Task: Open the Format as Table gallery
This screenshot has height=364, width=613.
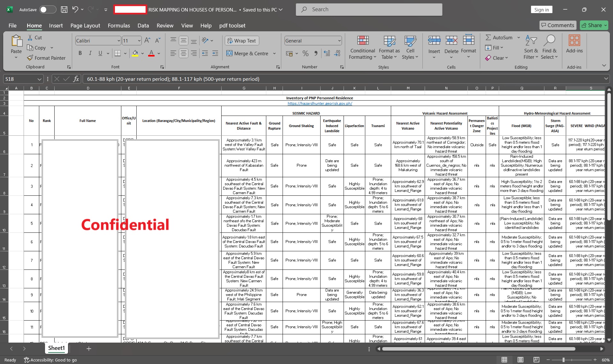Action: pos(389,47)
